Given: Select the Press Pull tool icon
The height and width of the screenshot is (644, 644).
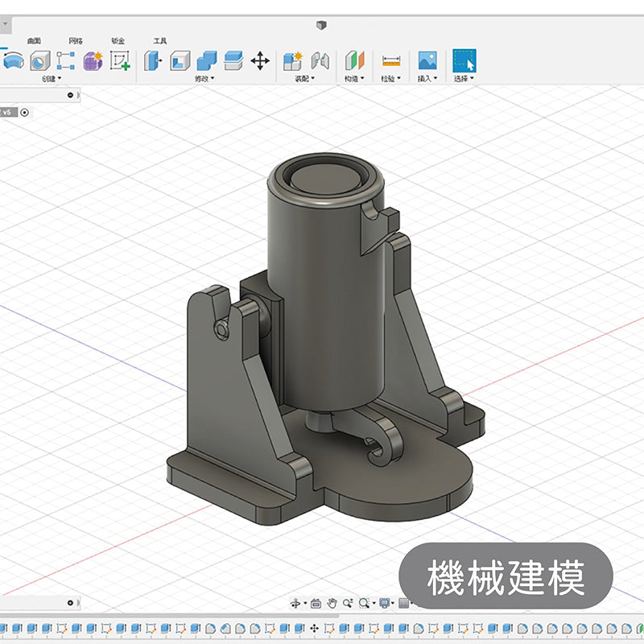Looking at the screenshot, I should [152, 61].
